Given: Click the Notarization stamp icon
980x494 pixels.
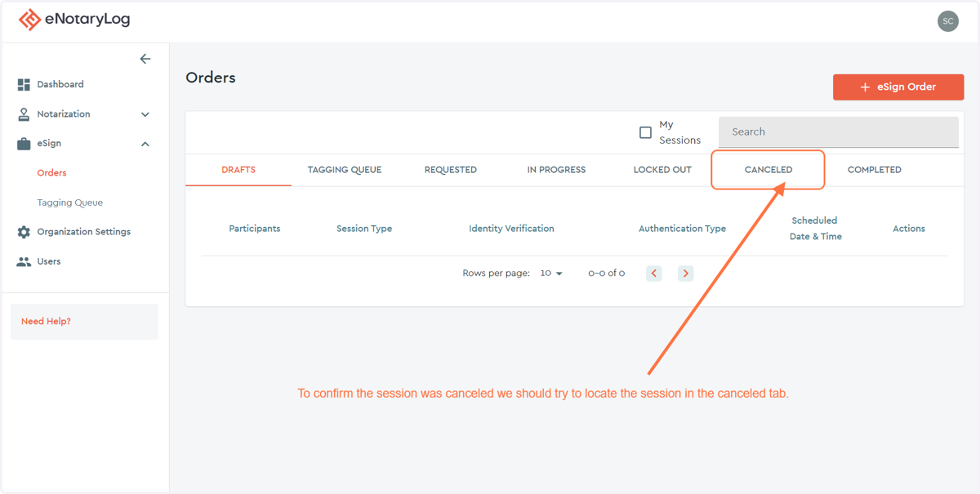Looking at the screenshot, I should click(x=24, y=114).
